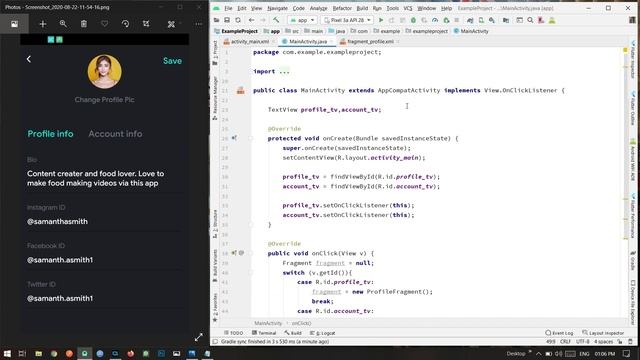Open the VCS menu

click(408, 8)
